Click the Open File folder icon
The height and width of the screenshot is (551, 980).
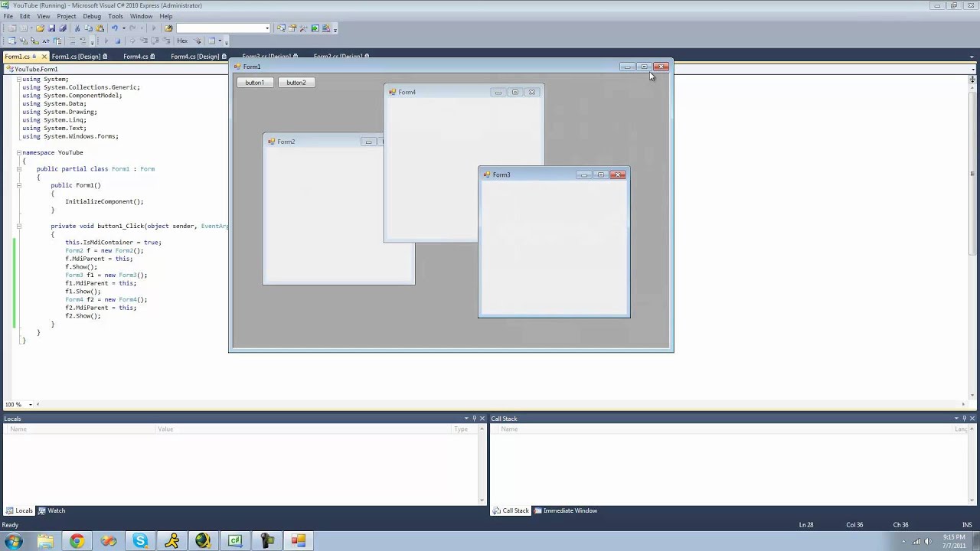[x=40, y=28]
